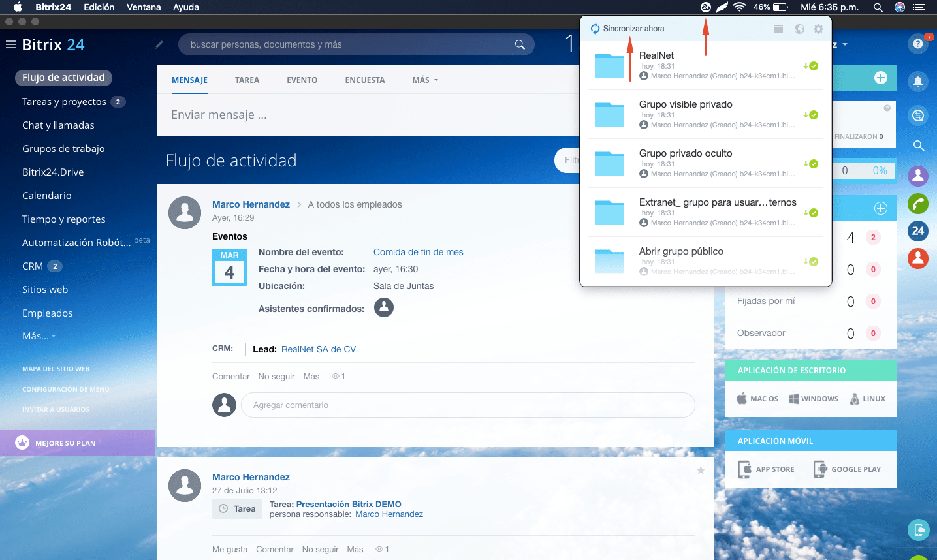This screenshot has height=560, width=937.
Task: Click the search icon in the right sidebar
Action: click(918, 146)
